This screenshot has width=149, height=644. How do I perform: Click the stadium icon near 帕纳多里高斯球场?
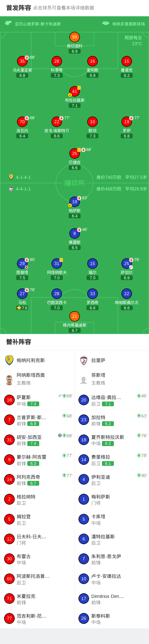(106, 23)
